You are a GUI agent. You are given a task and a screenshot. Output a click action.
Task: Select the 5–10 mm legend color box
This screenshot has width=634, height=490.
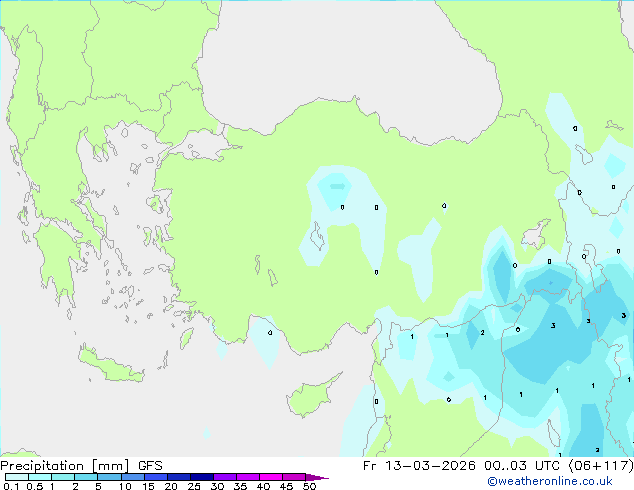pos(109,477)
